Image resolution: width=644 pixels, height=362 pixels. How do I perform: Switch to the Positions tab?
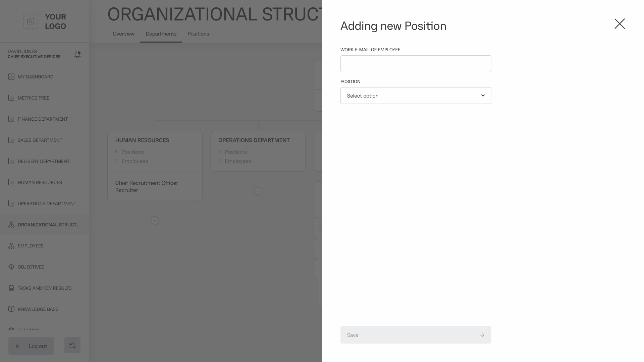point(198,34)
